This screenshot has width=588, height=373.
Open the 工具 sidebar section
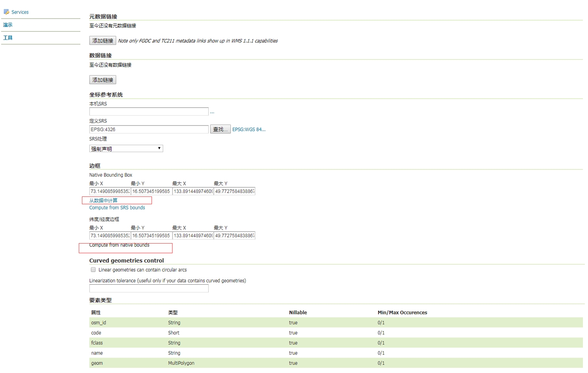coord(8,38)
